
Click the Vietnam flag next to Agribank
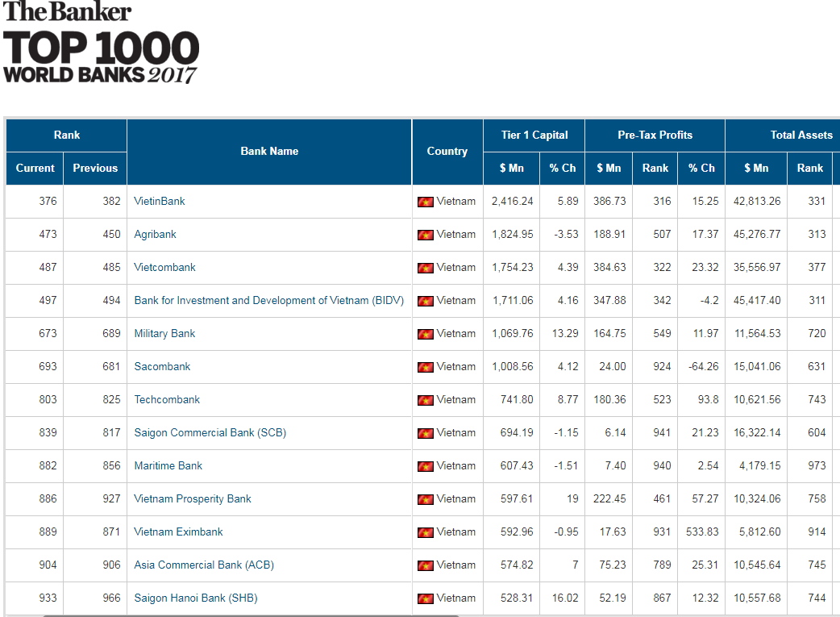(426, 234)
